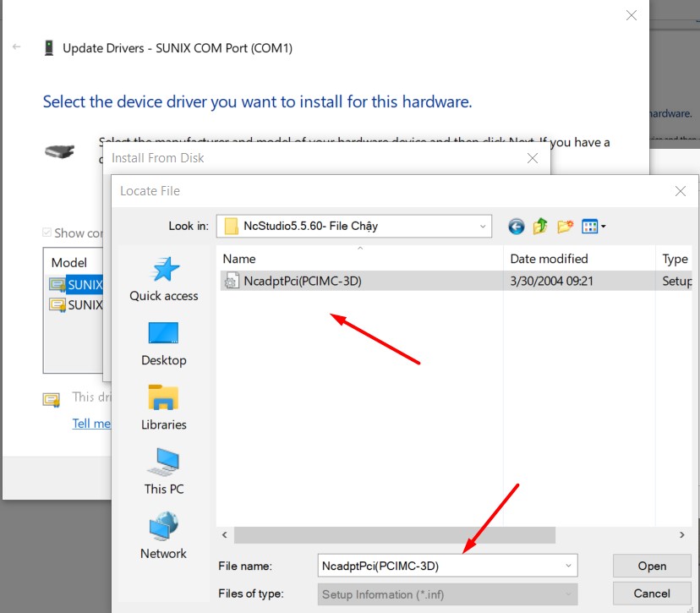Browse Network location
The height and width of the screenshot is (613, 700).
163,536
